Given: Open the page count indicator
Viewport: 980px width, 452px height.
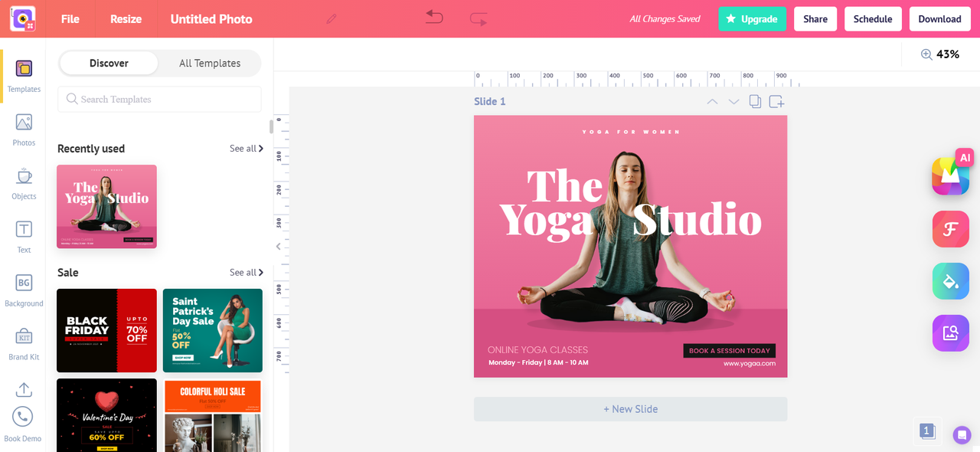Looking at the screenshot, I should point(927,431).
